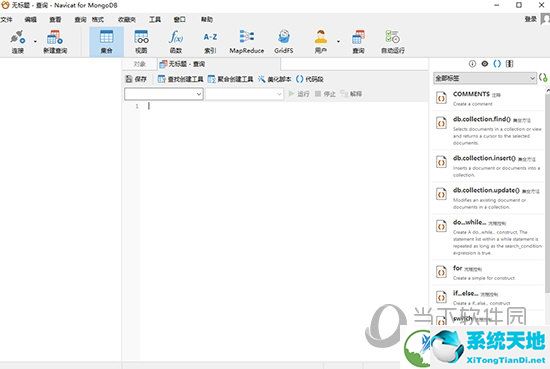Open the 窗口 menu
The width and height of the screenshot is (550, 369).
[x=180, y=19]
